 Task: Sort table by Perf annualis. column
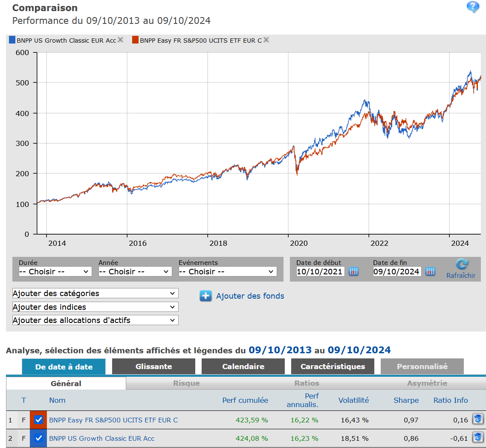click(x=303, y=400)
